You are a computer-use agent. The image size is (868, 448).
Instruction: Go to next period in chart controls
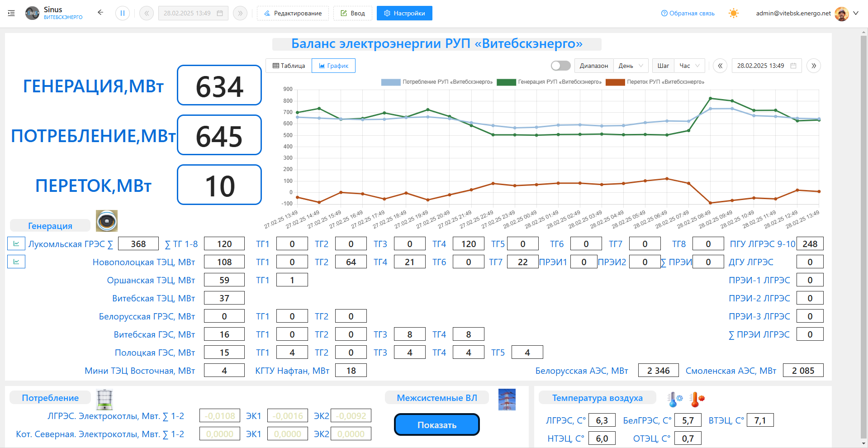pyautogui.click(x=814, y=66)
